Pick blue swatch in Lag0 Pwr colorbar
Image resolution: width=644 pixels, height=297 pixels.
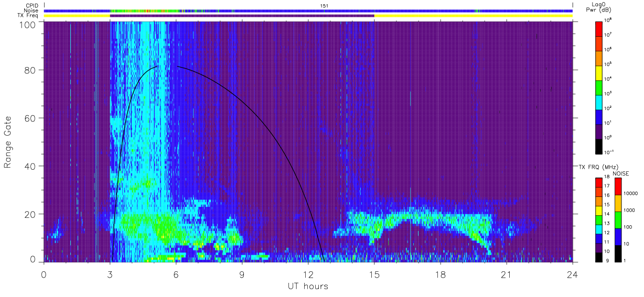pos(599,116)
